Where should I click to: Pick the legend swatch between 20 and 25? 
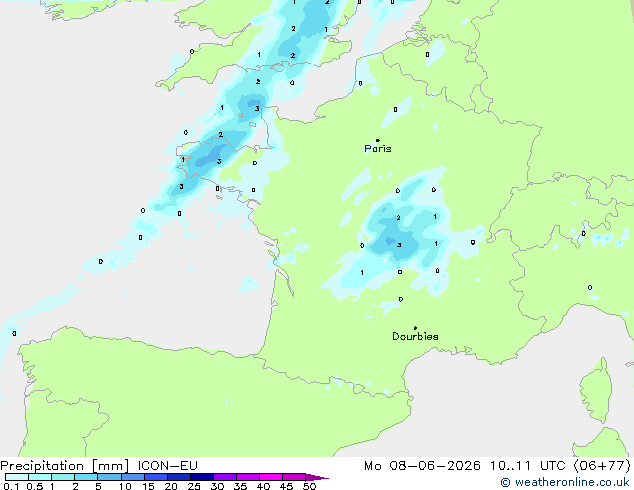click(x=179, y=477)
